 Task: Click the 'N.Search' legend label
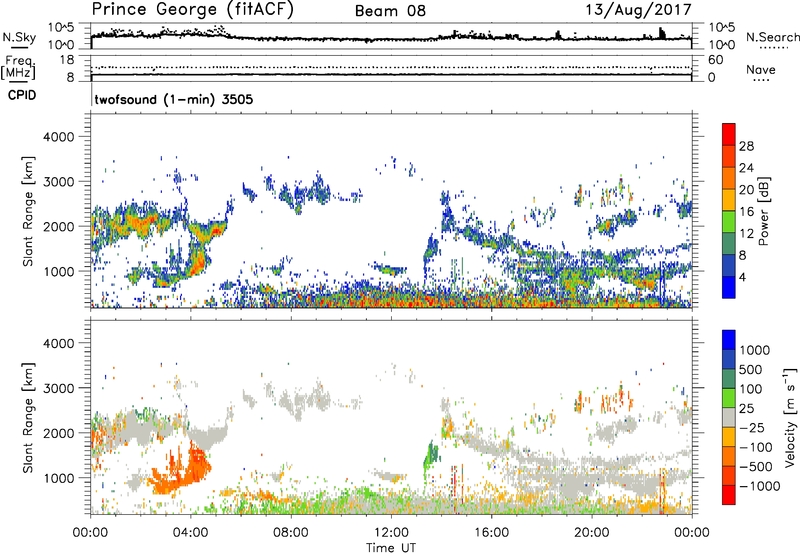pos(772,37)
